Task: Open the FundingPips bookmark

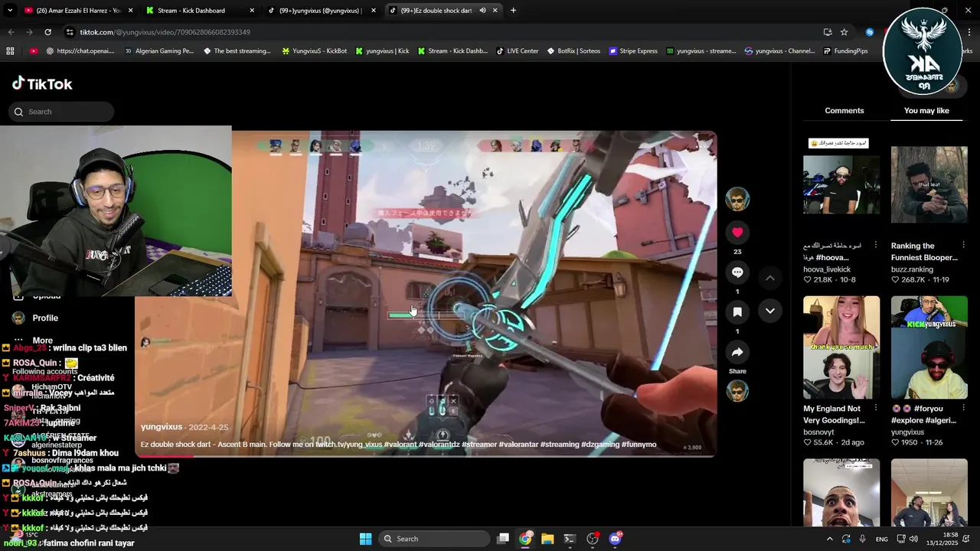Action: click(845, 51)
